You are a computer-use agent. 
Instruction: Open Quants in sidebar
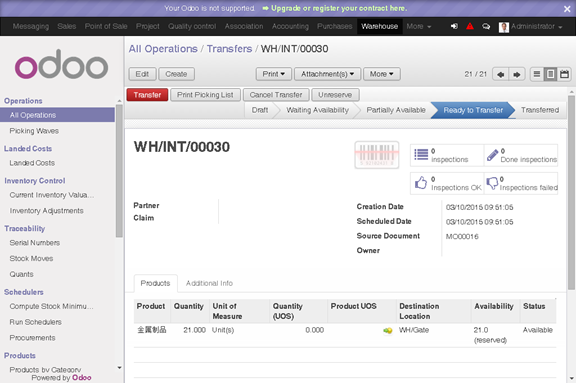tap(21, 274)
